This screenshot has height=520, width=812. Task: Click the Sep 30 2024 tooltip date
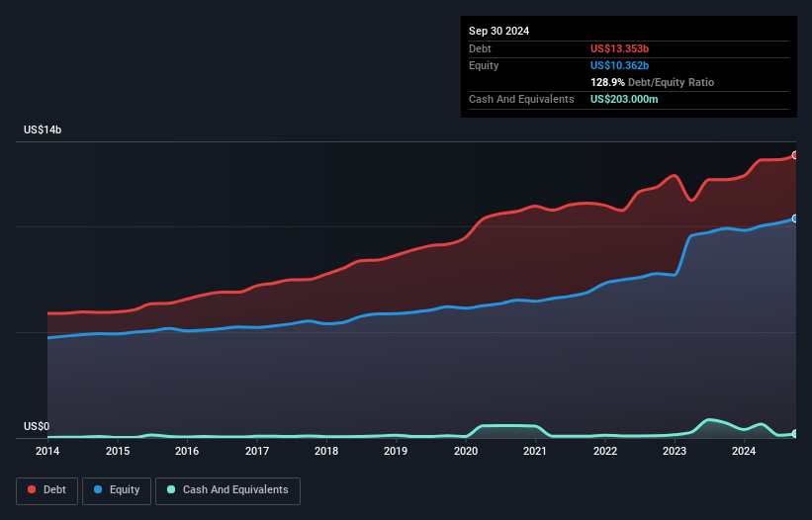498,31
